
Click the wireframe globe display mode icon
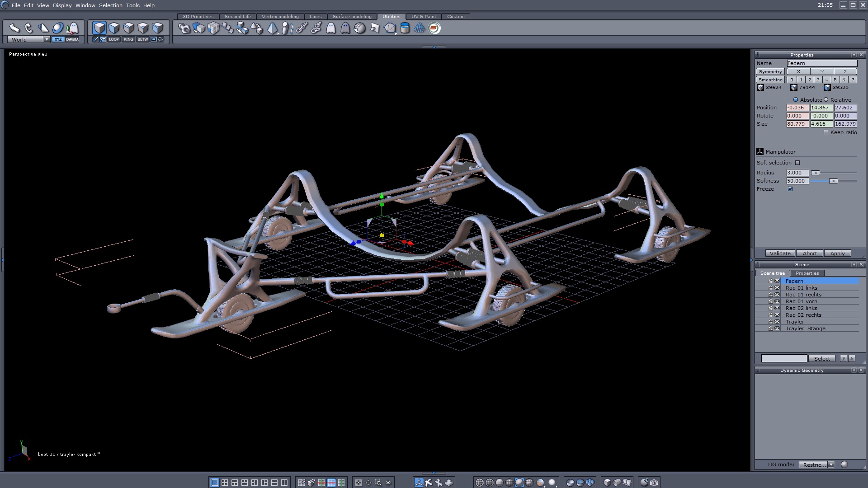[480, 483]
